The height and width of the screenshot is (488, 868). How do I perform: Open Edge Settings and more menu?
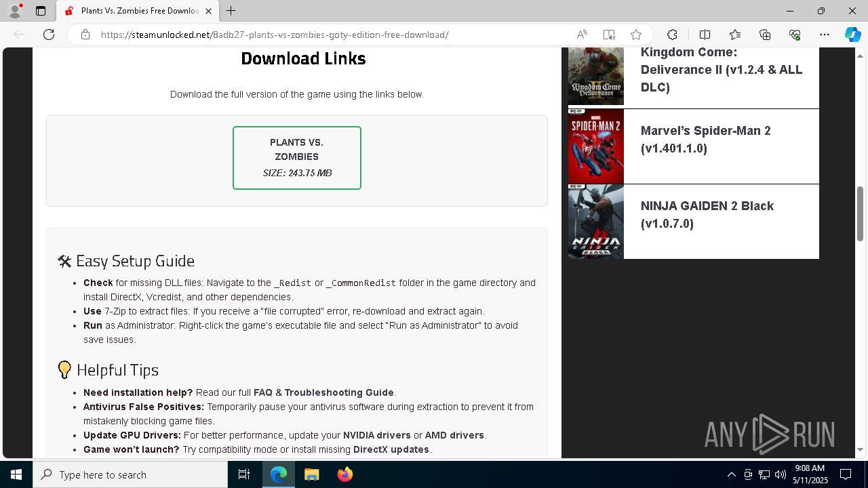point(825,35)
